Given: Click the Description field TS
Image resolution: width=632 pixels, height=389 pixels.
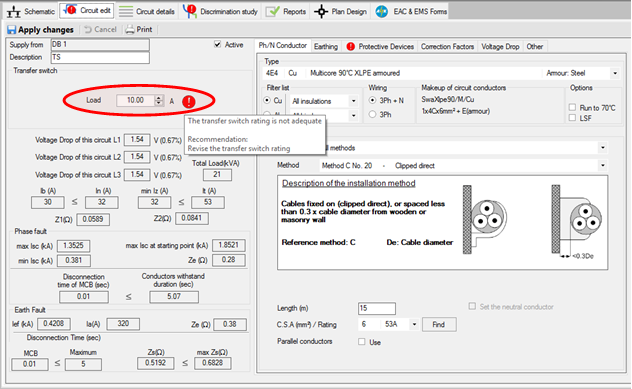Looking at the screenshot, I should (100, 58).
